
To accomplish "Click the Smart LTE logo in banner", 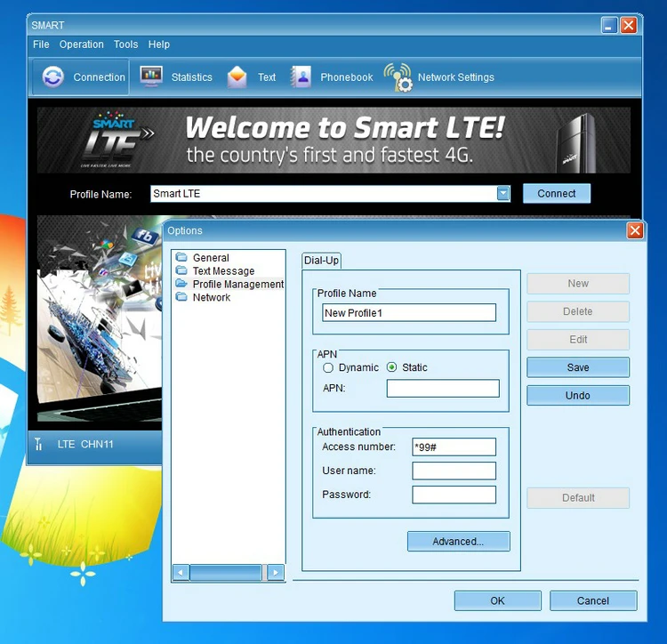I will 117,140.
